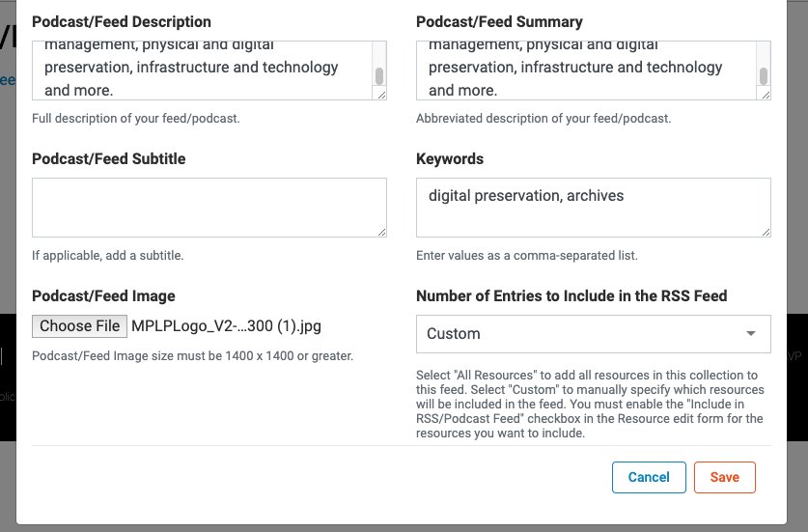Click resize handle of Podcast/Feed Description box
Viewport: 808px width, 532px height.
tap(381, 95)
